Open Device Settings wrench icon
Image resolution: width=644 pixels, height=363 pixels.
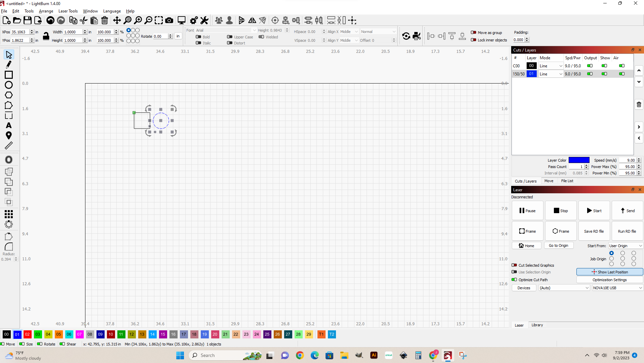point(204,20)
